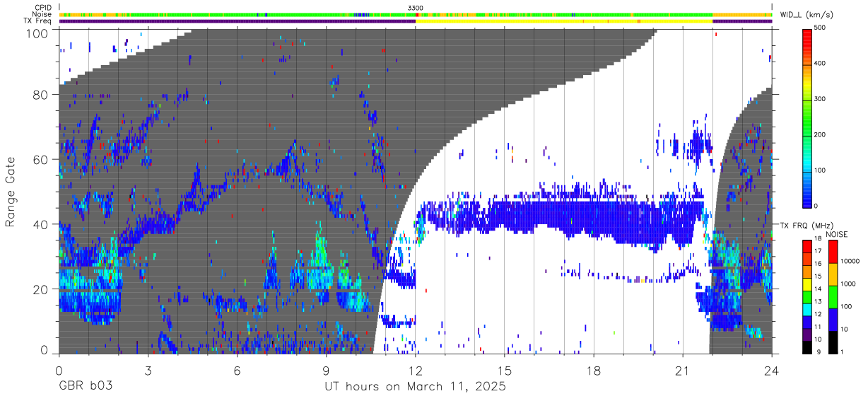868x401 pixels.
Task: Click the 20 label on Range Gate axis
Action: point(42,289)
